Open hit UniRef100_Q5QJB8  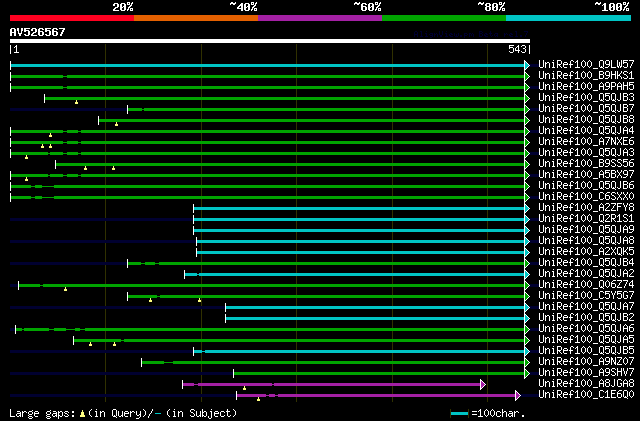click(586, 120)
